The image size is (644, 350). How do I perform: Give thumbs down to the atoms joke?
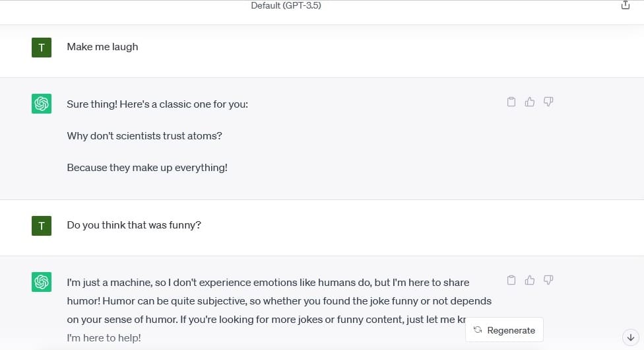[548, 102]
